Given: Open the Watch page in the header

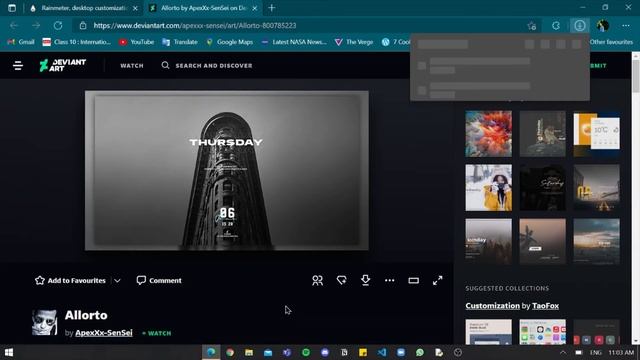Looking at the screenshot, I should point(132,66).
